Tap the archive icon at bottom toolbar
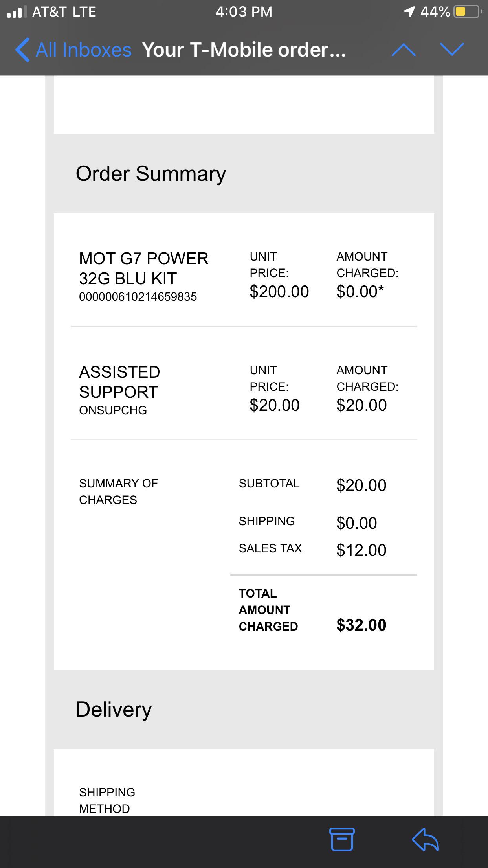The width and height of the screenshot is (488, 868). [x=341, y=839]
